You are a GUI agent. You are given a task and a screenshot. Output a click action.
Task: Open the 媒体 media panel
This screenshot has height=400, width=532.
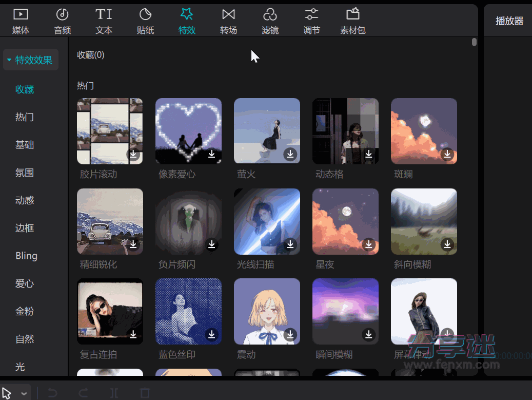pyautogui.click(x=21, y=21)
